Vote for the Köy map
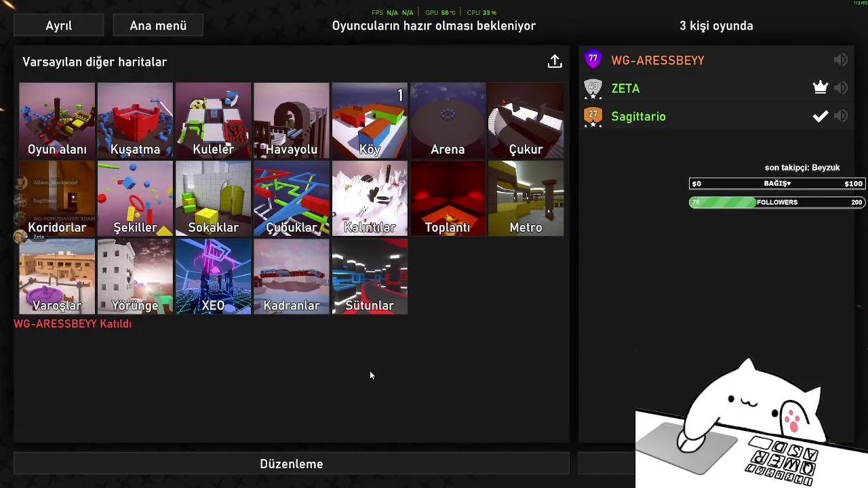The width and height of the screenshot is (868, 488). pos(370,121)
